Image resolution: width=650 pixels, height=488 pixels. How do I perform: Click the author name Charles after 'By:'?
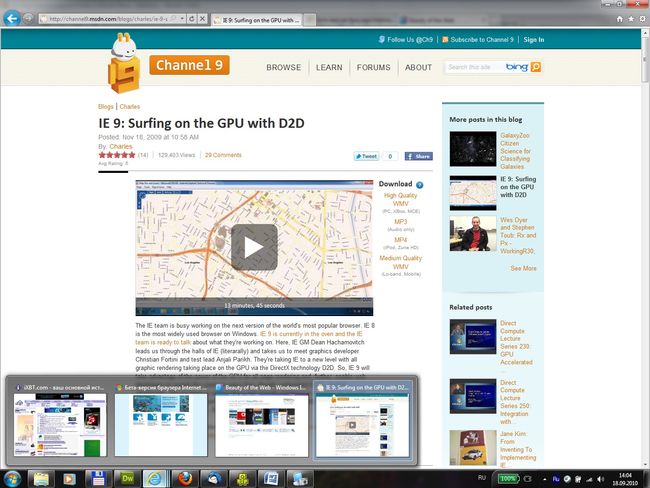coord(121,146)
